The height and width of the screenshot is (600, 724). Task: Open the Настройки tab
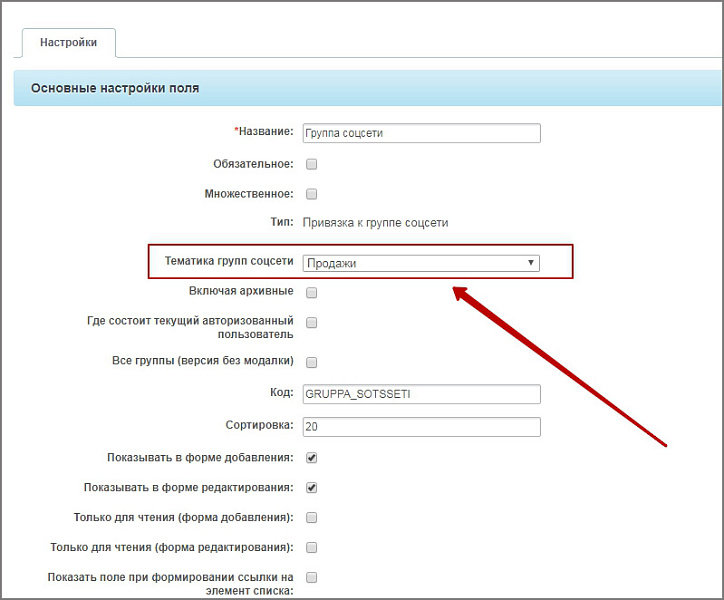click(x=69, y=42)
